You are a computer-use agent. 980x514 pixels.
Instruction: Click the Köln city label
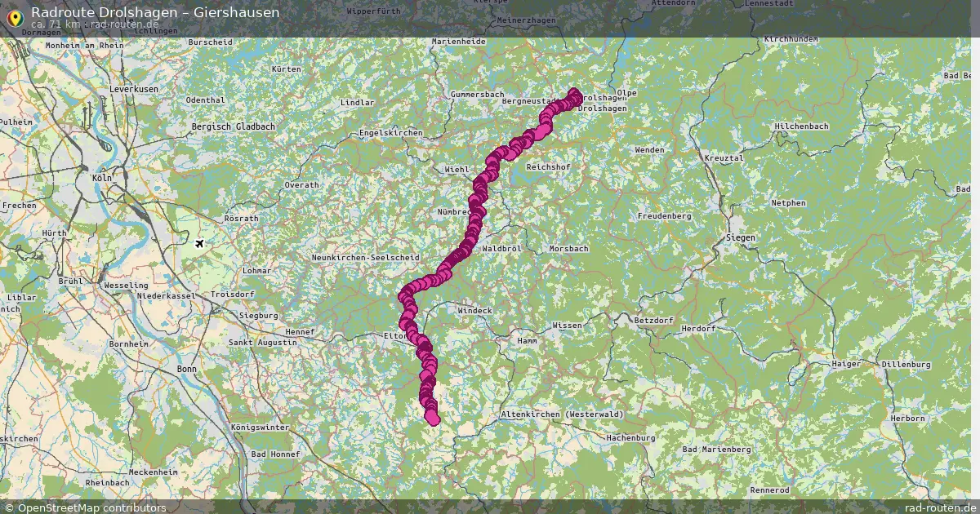point(102,177)
